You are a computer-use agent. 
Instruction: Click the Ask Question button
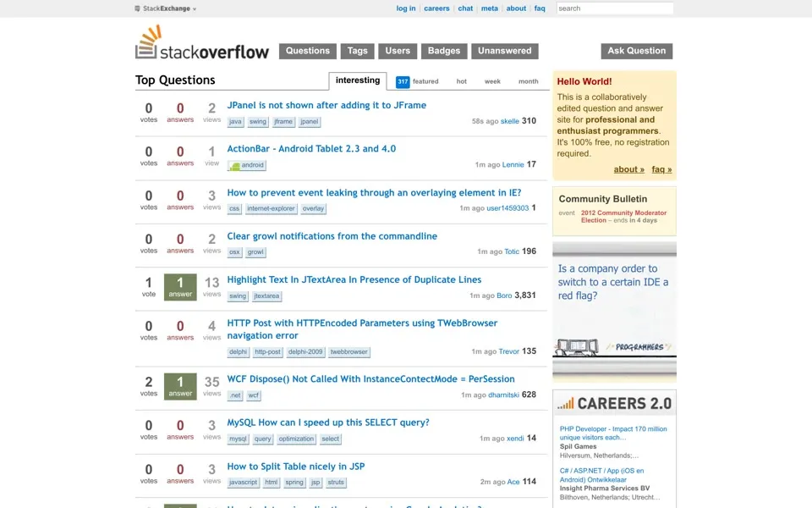coord(636,51)
